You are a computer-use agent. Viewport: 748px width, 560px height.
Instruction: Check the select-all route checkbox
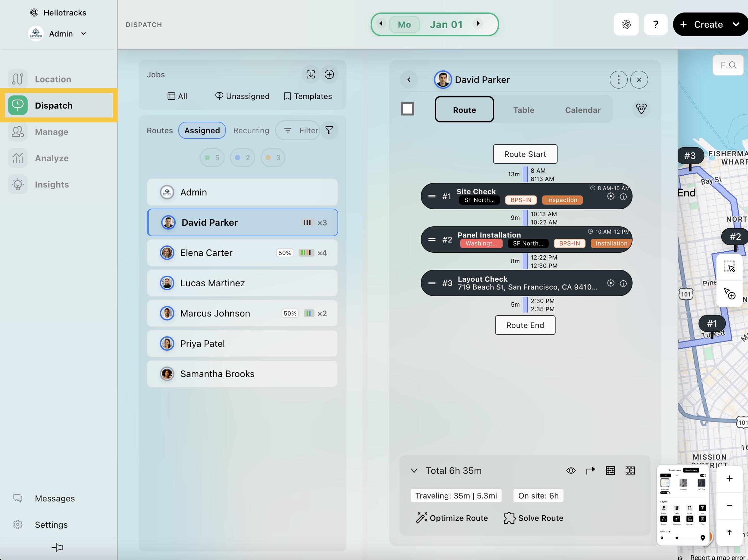point(408,109)
